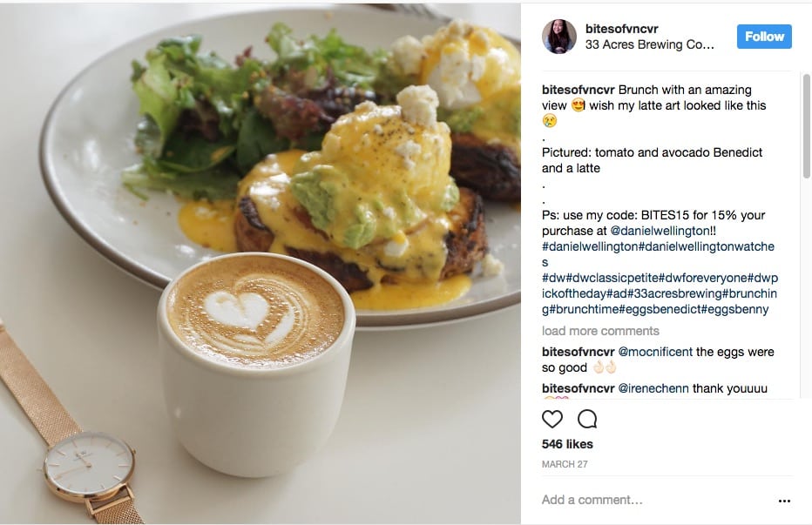812x525 pixels.
Task: Open the @irenechenn mention
Action: 653,388
